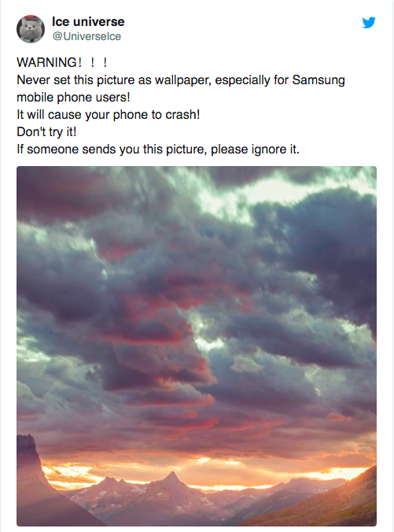Click the 'Don't try it!' line
Screen dimensions: 394x532
pos(46,132)
